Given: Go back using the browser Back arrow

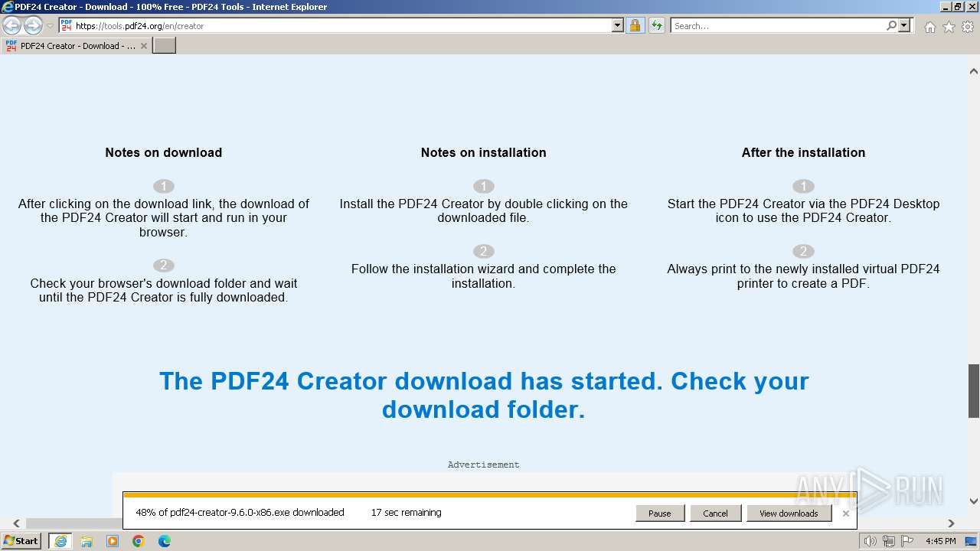Looking at the screenshot, I should [12, 26].
